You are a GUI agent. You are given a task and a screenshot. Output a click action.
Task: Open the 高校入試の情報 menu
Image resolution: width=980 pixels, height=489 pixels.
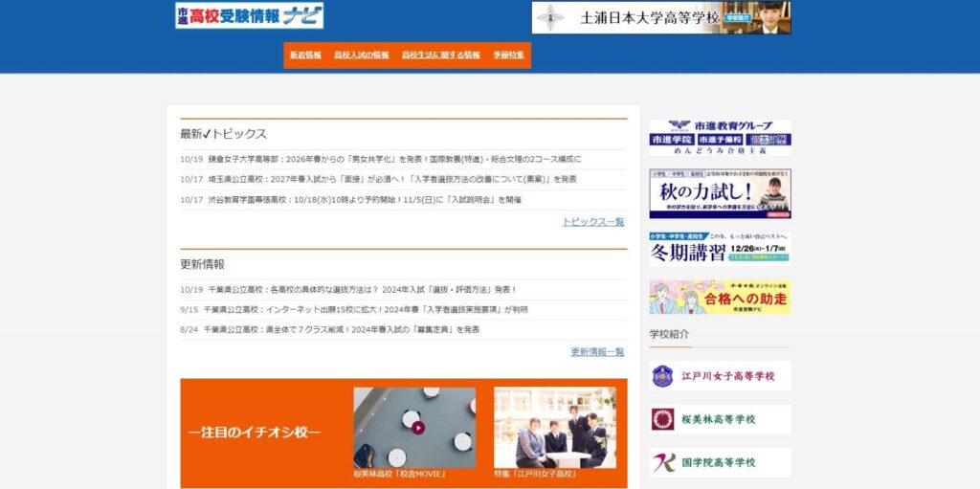(x=362, y=56)
